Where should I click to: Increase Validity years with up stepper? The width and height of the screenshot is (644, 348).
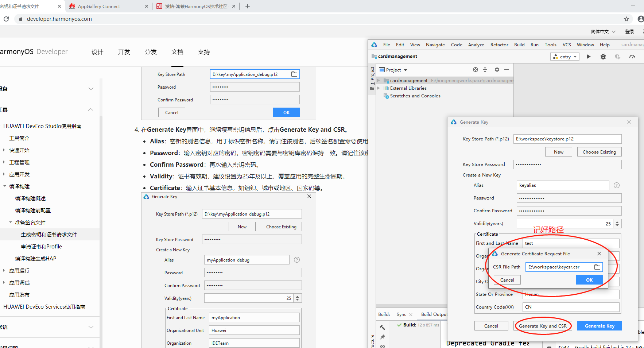tap(617, 222)
